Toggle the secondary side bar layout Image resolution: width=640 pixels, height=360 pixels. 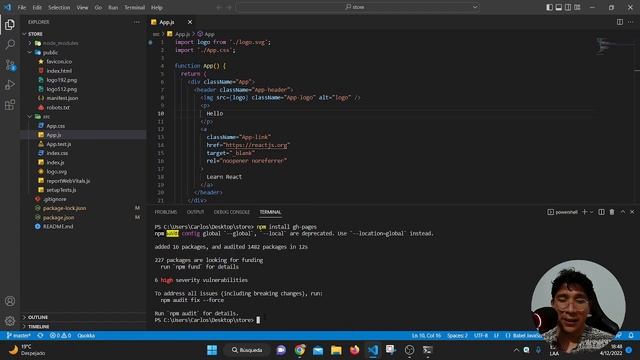pos(568,7)
